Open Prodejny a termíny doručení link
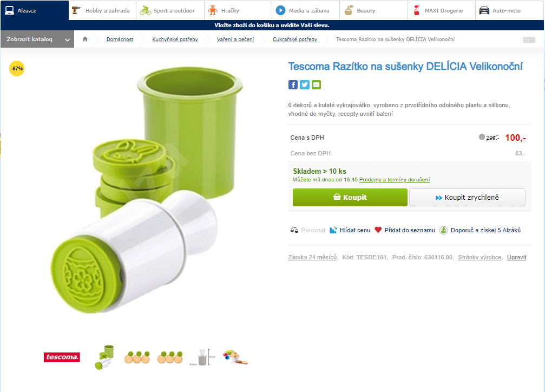This screenshot has height=392, width=545. (395, 180)
